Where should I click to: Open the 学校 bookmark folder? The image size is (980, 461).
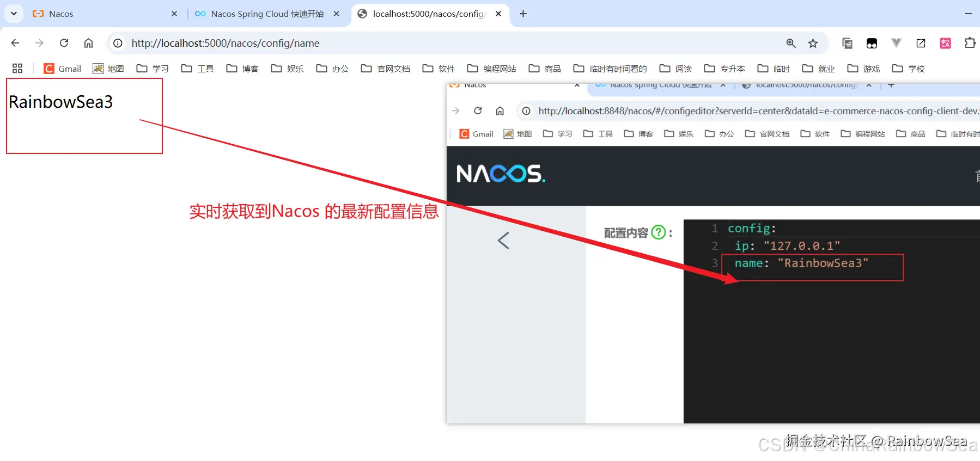click(908, 69)
